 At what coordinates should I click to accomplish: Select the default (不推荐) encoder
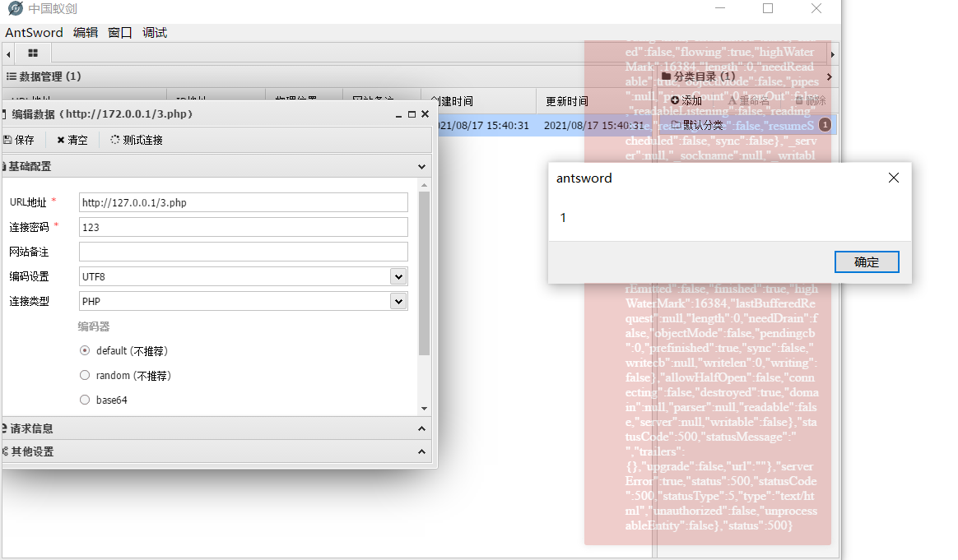(85, 350)
